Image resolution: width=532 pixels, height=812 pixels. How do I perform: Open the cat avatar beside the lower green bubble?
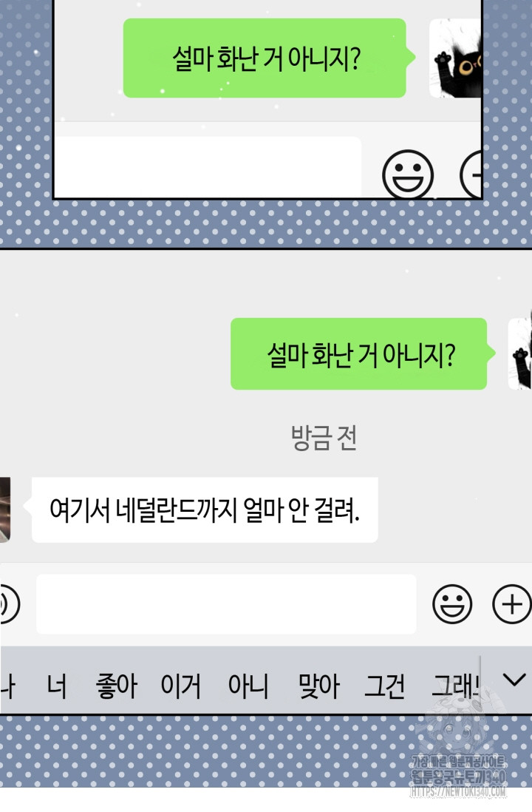[519, 353]
